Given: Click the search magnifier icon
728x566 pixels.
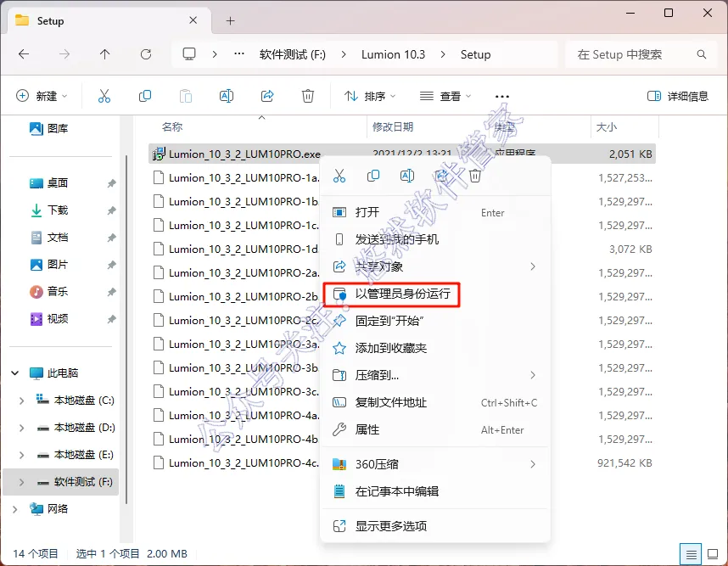Looking at the screenshot, I should click(702, 54).
